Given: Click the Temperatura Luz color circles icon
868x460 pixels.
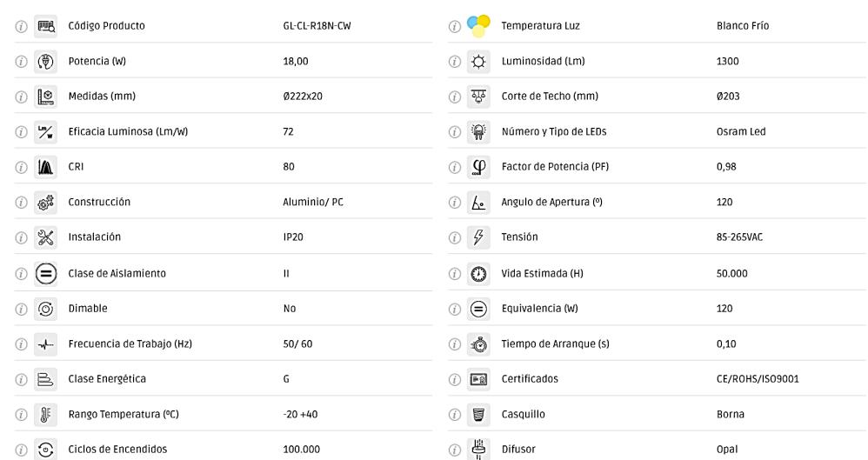Looking at the screenshot, I should (478, 26).
